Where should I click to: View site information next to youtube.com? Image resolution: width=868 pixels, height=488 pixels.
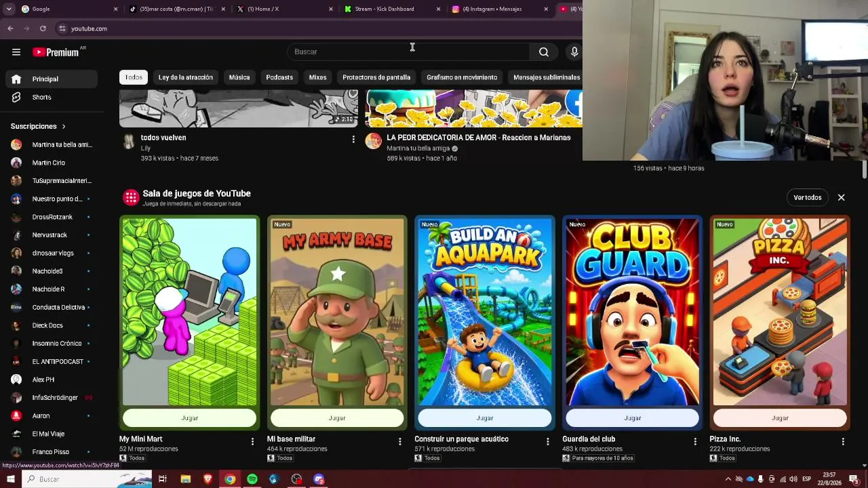62,28
